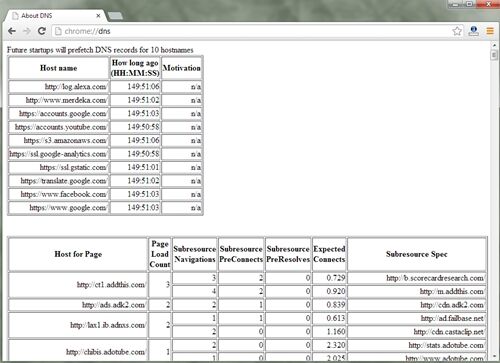
Task: Click the Expected Connects header
Action: [329, 254]
